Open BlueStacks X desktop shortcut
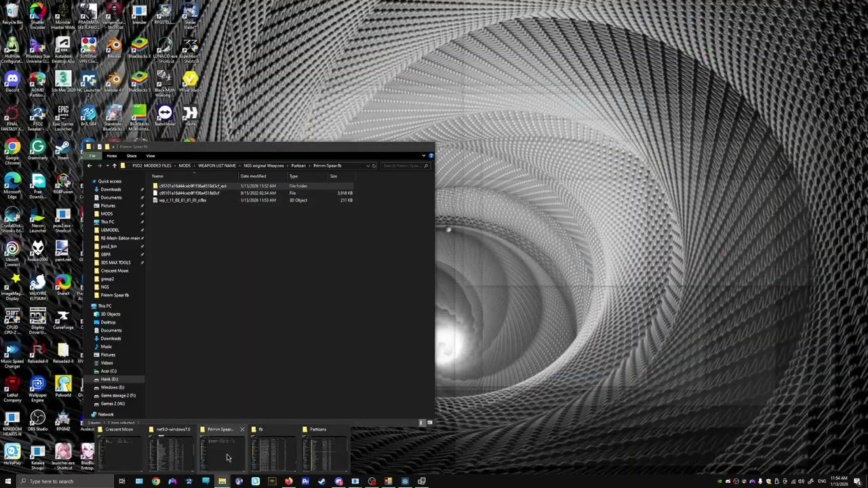The width and height of the screenshot is (868, 488). tap(140, 48)
